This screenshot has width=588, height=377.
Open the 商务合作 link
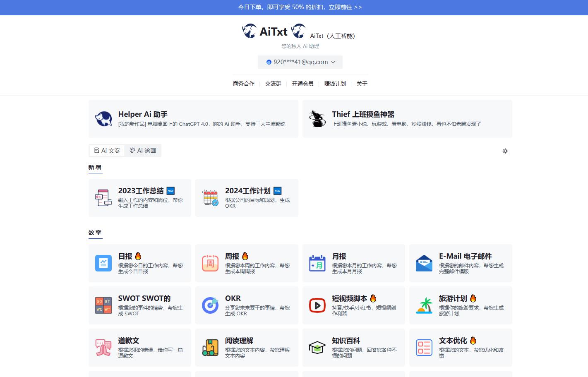[244, 84]
